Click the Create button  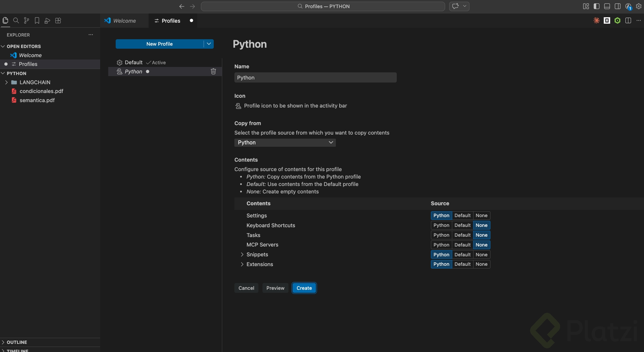point(304,288)
